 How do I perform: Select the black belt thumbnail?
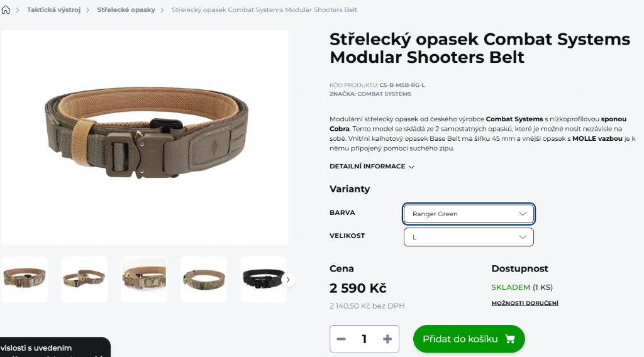[x=263, y=279]
